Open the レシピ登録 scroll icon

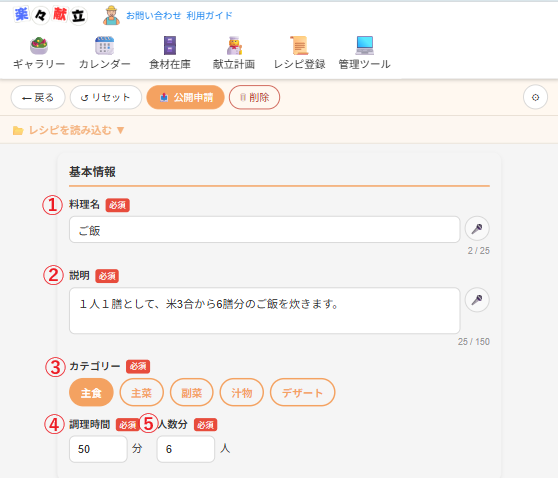pyautogui.click(x=299, y=46)
